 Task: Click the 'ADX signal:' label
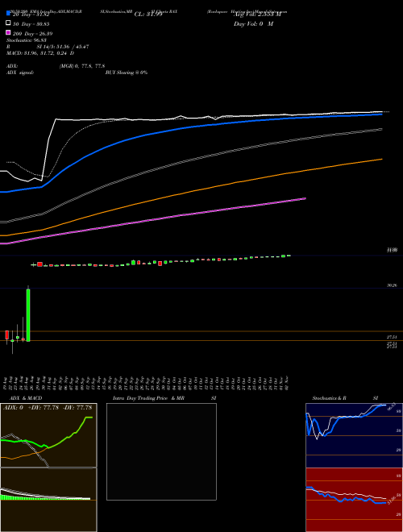tap(20, 73)
